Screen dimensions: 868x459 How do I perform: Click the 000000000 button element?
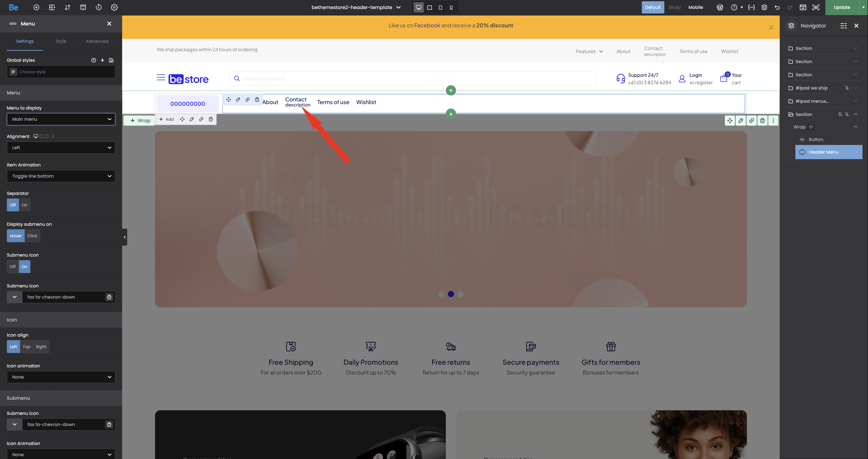188,104
